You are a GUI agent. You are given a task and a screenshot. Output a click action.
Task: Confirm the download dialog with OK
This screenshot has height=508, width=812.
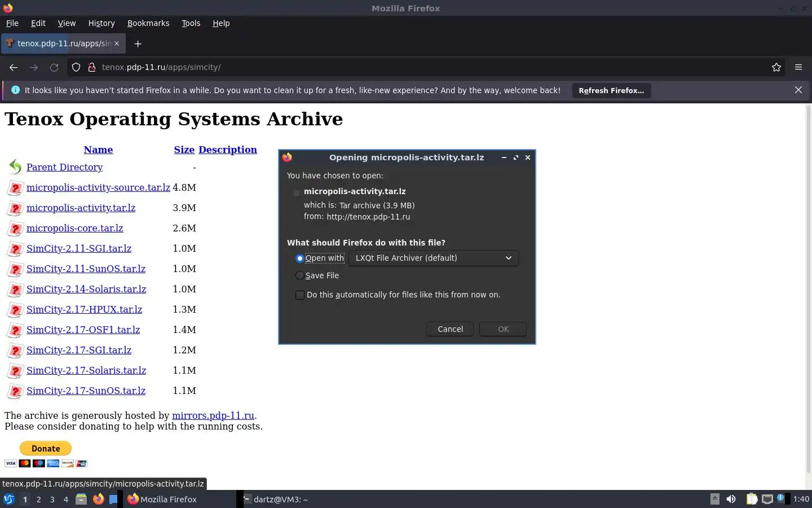(x=503, y=329)
